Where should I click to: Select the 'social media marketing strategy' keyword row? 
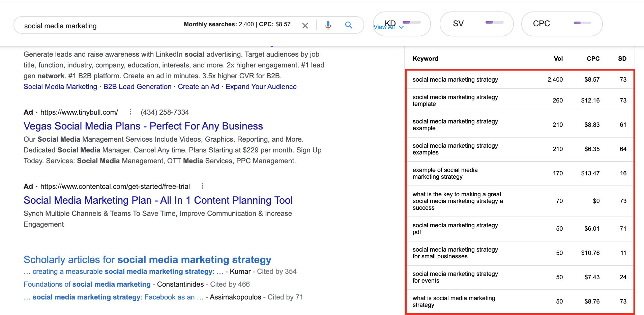tap(455, 79)
